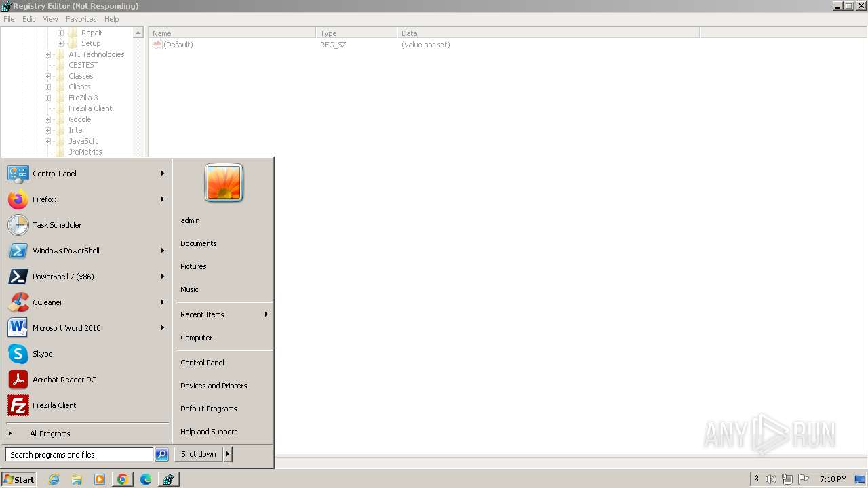Expand the Repair registry key
The width and height of the screenshot is (868, 488).
[x=60, y=33]
